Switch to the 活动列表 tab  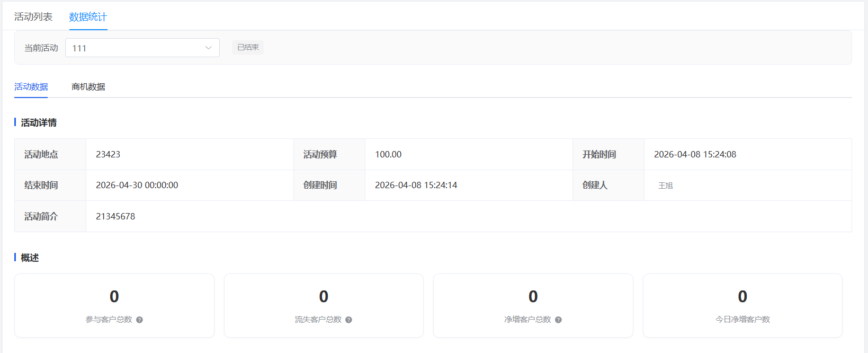pos(33,17)
